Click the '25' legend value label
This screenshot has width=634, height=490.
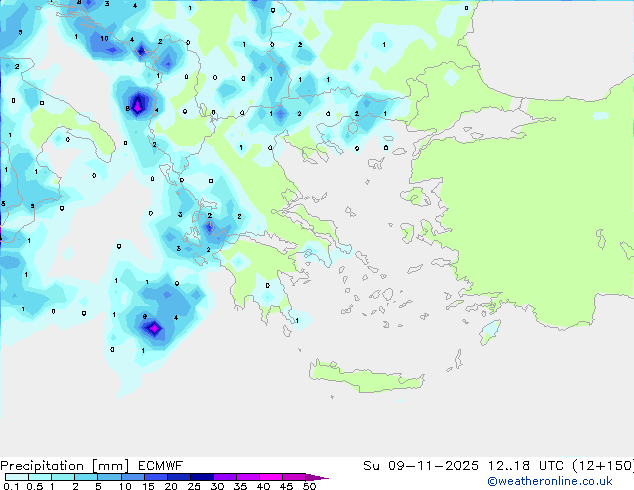tap(194, 486)
